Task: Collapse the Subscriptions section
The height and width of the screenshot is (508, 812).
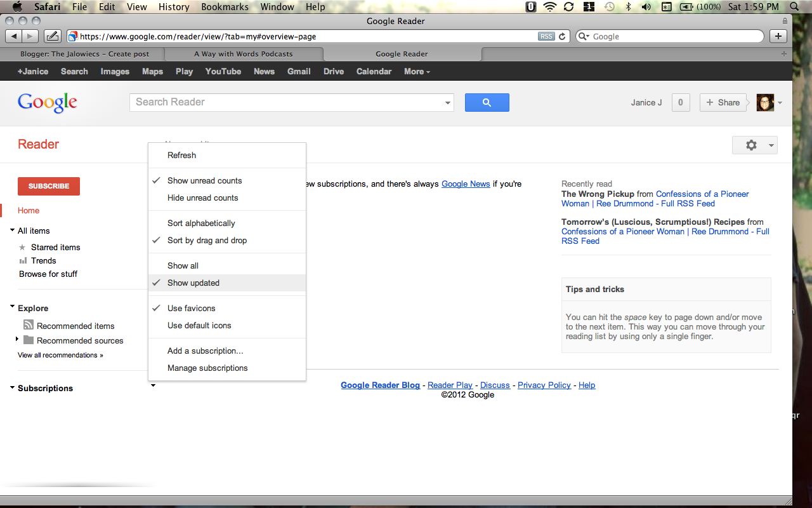Action: [13, 387]
